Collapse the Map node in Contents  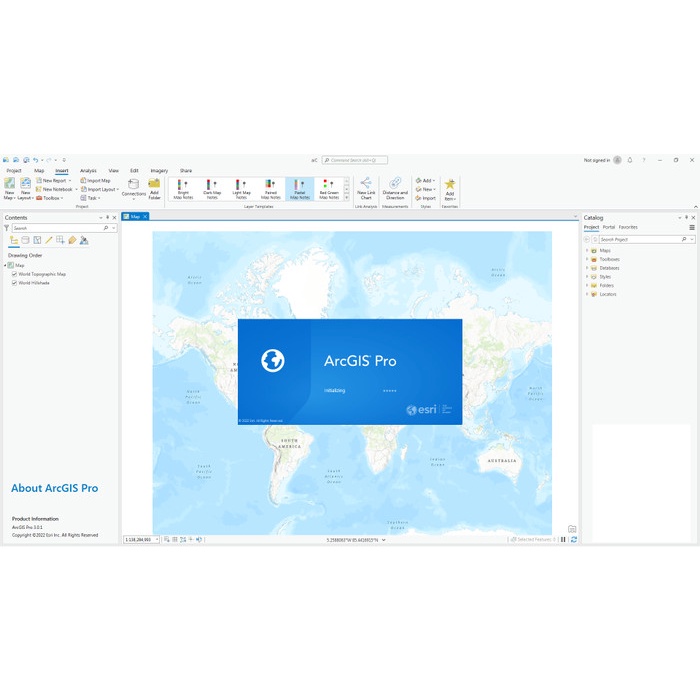pyautogui.click(x=5, y=265)
